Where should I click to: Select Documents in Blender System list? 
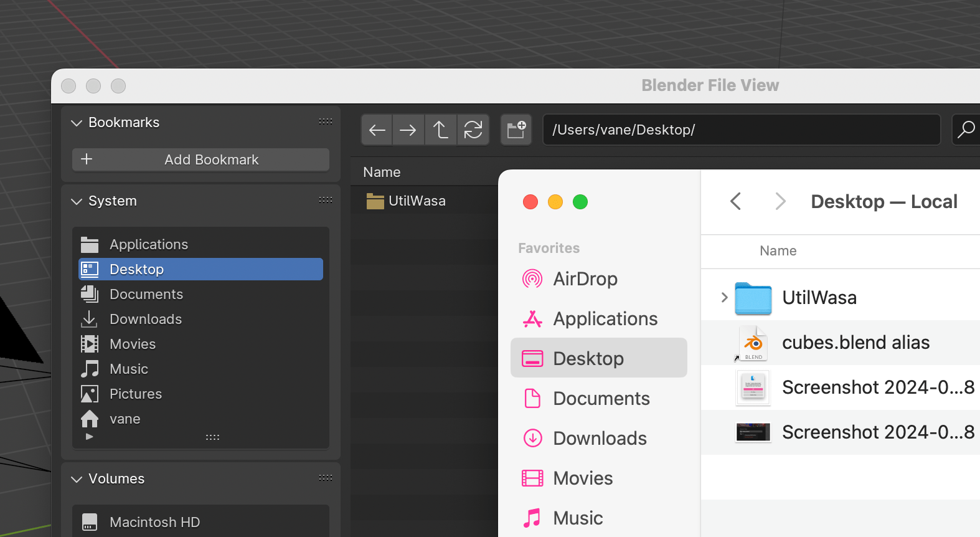(200, 294)
